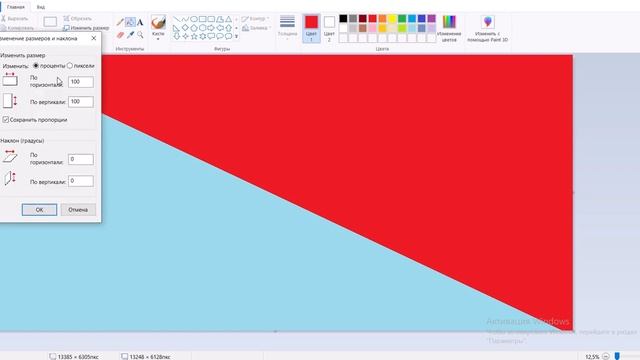
Task: Switch to the Home (Главная) tab
Action: [16, 7]
